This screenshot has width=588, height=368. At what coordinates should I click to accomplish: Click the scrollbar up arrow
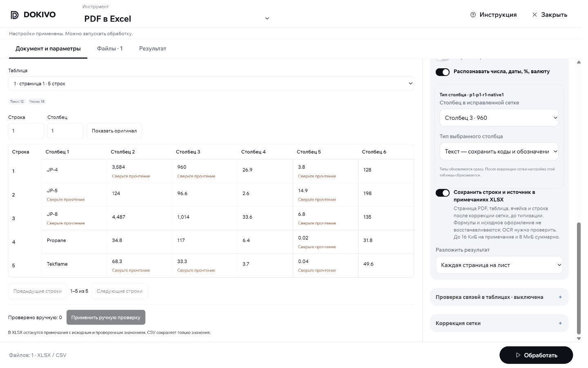click(579, 62)
